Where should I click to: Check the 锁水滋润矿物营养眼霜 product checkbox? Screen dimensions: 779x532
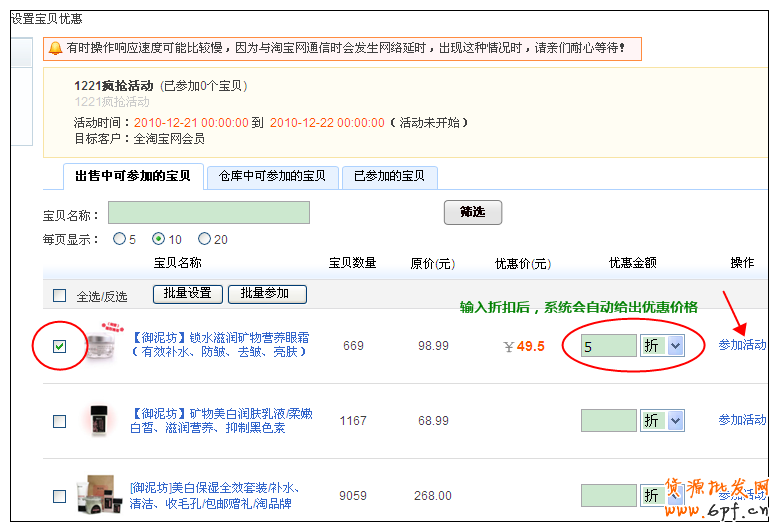coord(60,346)
